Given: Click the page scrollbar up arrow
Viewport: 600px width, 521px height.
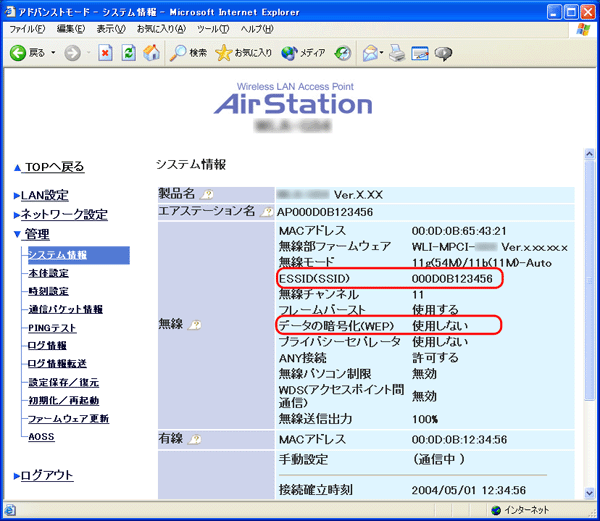Looking at the screenshot, I should point(589,154).
